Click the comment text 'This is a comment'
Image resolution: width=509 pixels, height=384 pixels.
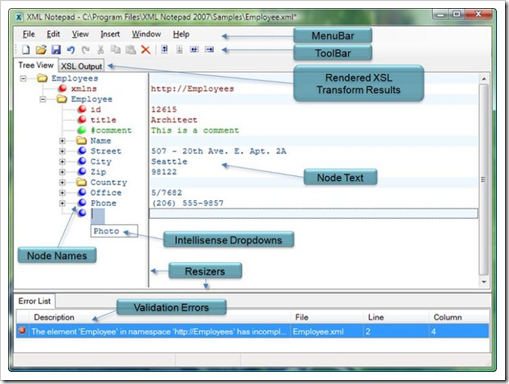(195, 130)
